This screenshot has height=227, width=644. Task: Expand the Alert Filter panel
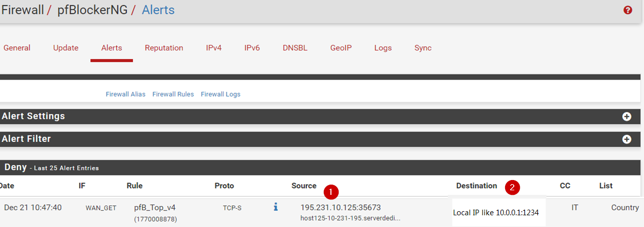point(627,139)
